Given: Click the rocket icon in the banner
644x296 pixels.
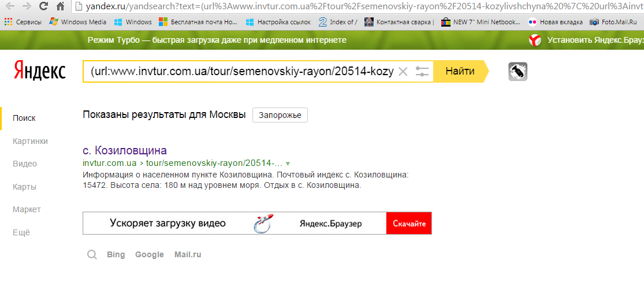Looking at the screenshot, I should click(263, 224).
